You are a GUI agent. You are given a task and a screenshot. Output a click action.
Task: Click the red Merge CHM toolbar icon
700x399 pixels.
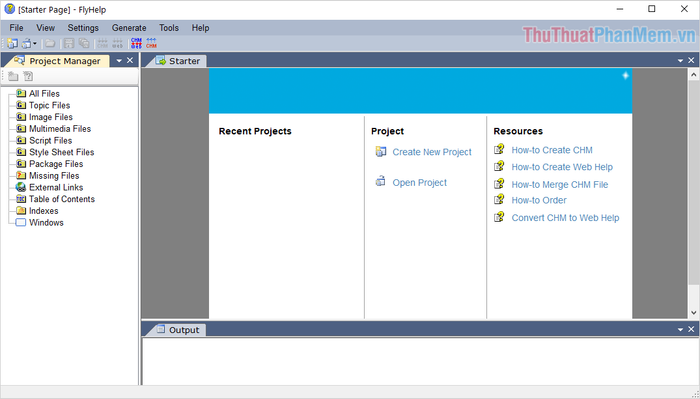pos(151,43)
